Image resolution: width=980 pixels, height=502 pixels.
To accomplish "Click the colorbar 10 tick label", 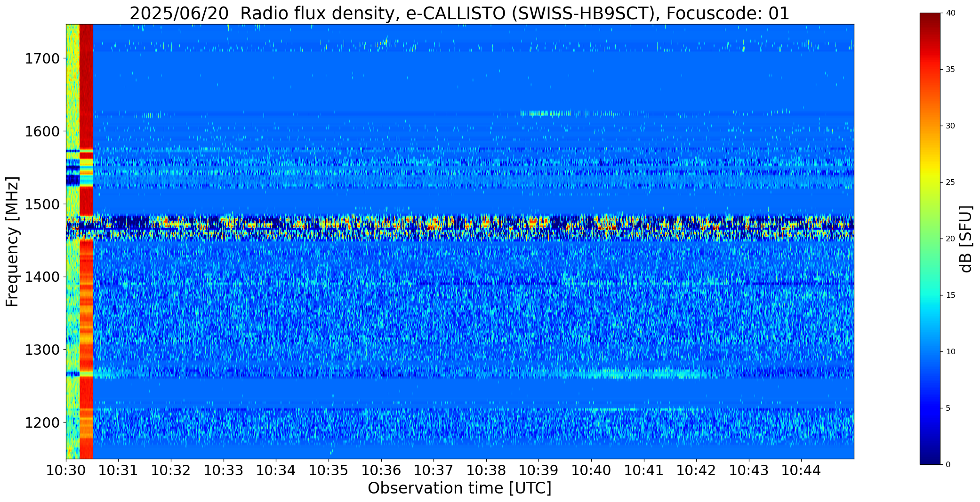I will point(950,352).
